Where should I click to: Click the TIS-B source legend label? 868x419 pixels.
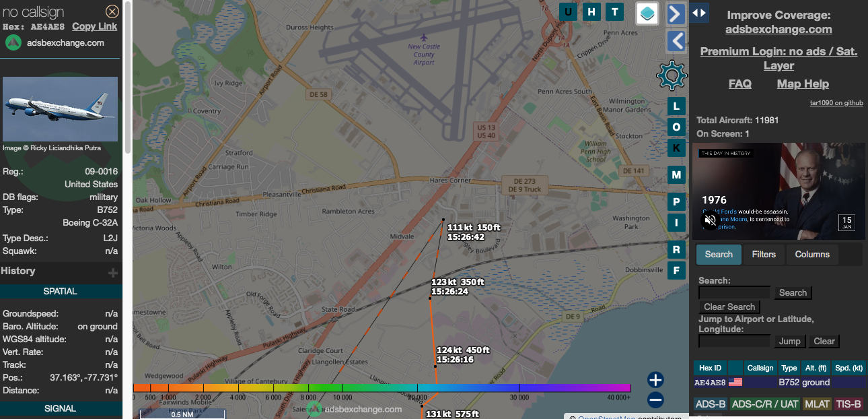pyautogui.click(x=848, y=404)
